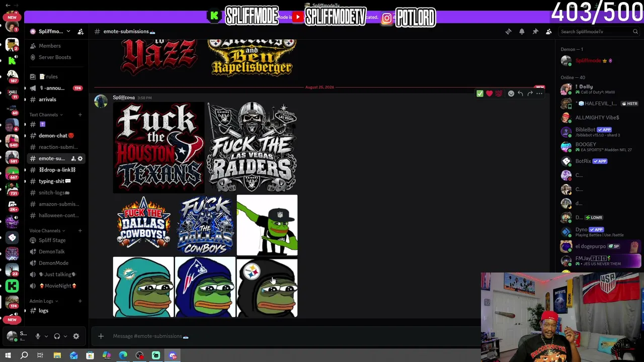Open headphone output options arrow

(65, 336)
